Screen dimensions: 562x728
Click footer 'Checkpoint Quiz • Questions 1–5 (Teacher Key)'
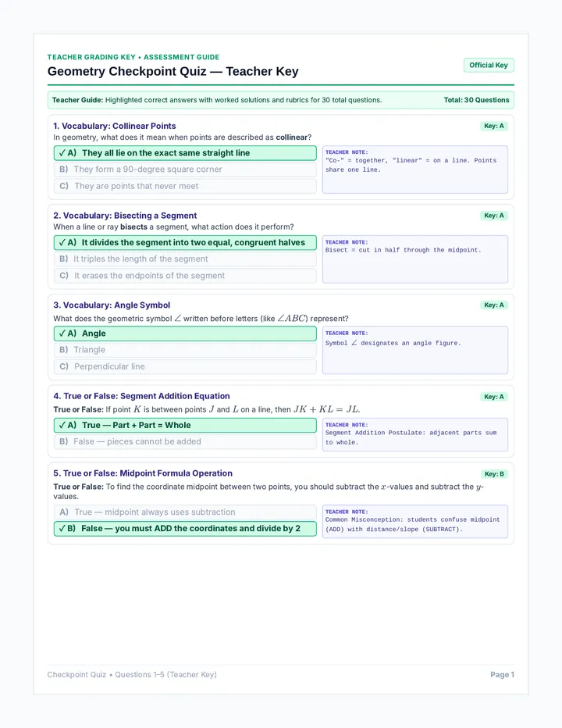[132, 675]
